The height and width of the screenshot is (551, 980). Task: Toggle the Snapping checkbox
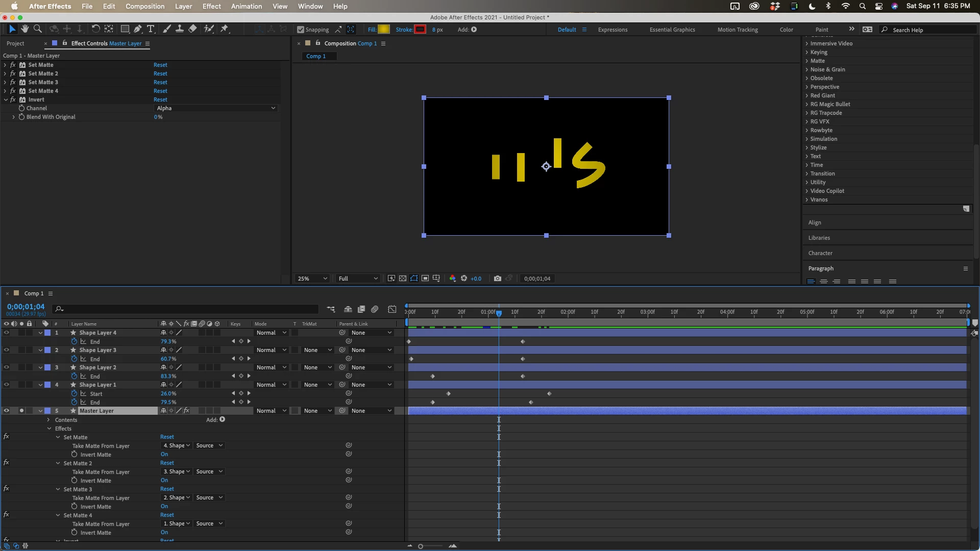pyautogui.click(x=301, y=30)
